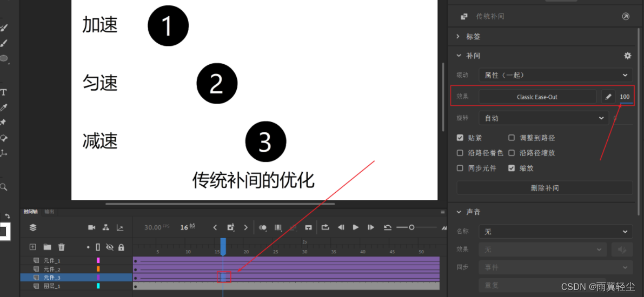Collapse the 补间 section
The height and width of the screenshot is (297, 644).
pyautogui.click(x=459, y=56)
